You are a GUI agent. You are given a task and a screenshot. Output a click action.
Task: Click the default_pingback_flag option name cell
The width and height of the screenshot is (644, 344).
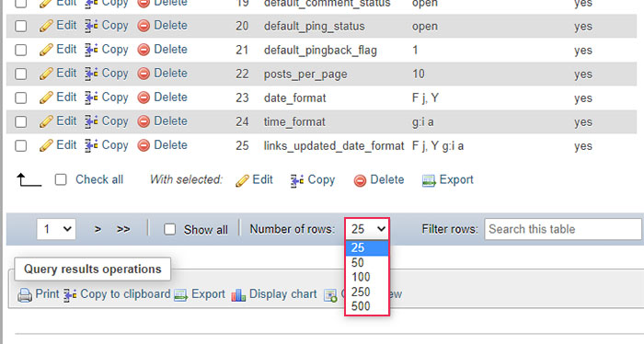tap(320, 50)
